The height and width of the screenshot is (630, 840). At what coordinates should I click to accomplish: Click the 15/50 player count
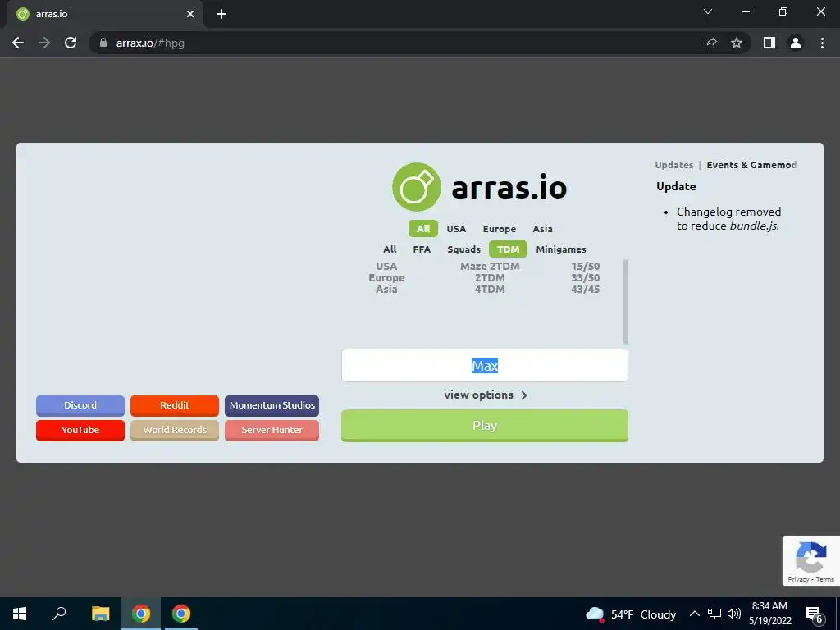585,267
